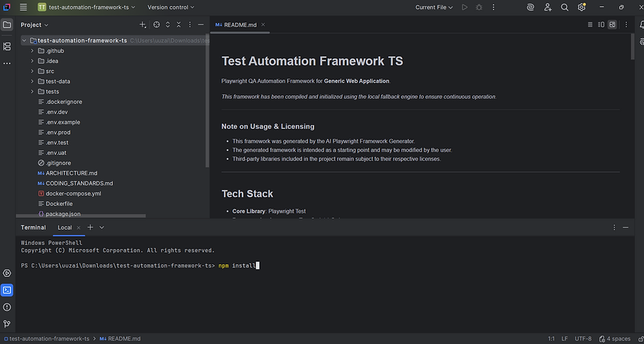
Task: Open editor tab options menu
Action: point(626,25)
